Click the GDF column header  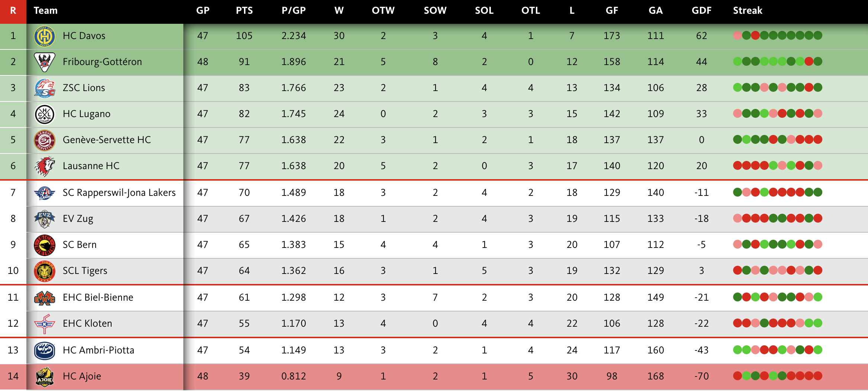tap(701, 10)
